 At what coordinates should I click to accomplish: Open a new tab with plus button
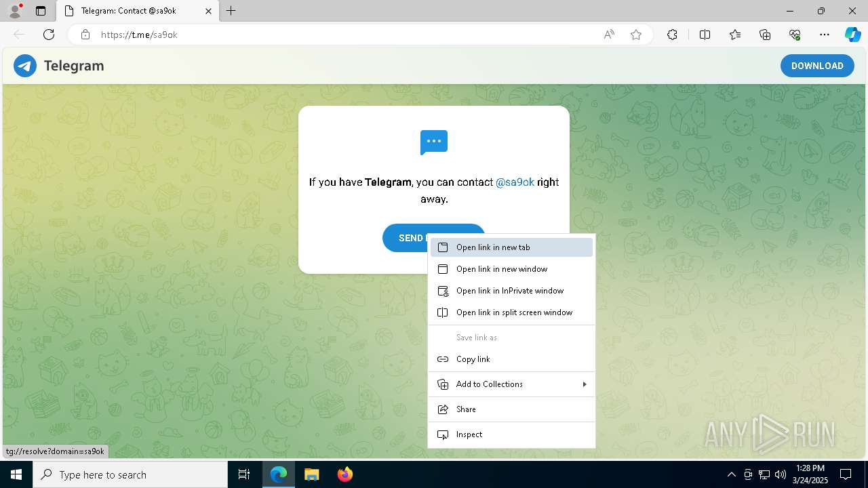[231, 11]
